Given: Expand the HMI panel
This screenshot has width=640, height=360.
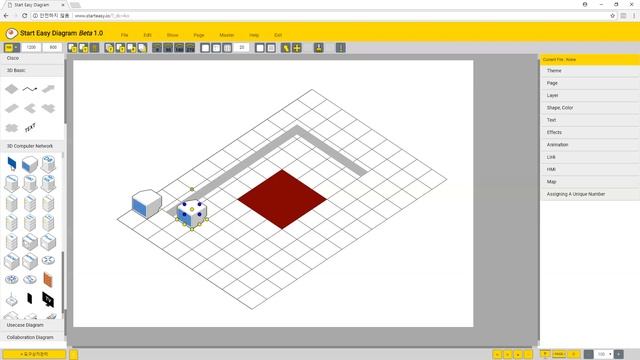Looking at the screenshot, I should 590,169.
